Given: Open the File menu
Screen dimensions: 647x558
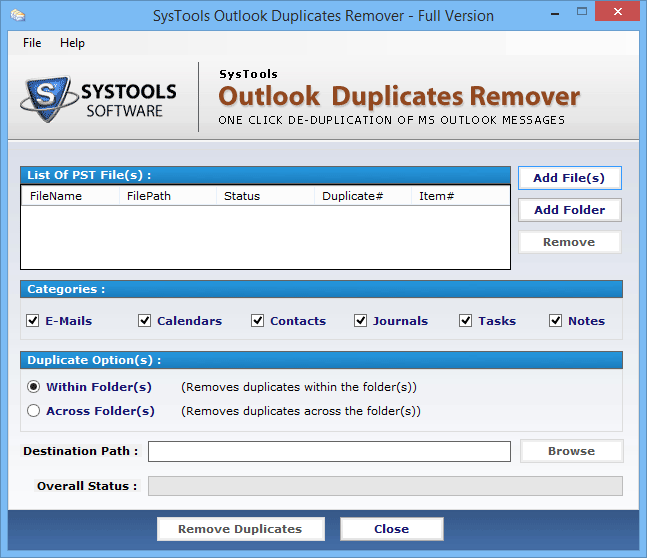Looking at the screenshot, I should (32, 43).
